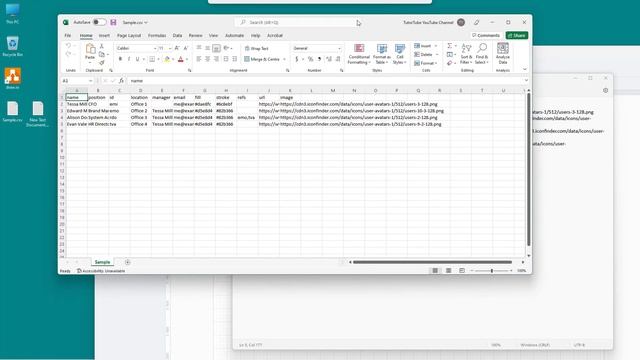This screenshot has height=360, width=640.
Task: Click the Cut scissors icon
Action: [x=102, y=47]
